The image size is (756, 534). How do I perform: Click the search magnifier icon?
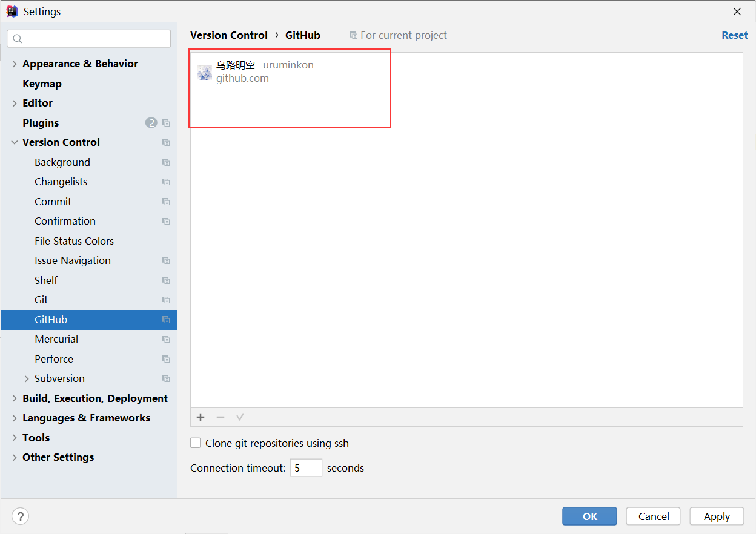point(18,39)
